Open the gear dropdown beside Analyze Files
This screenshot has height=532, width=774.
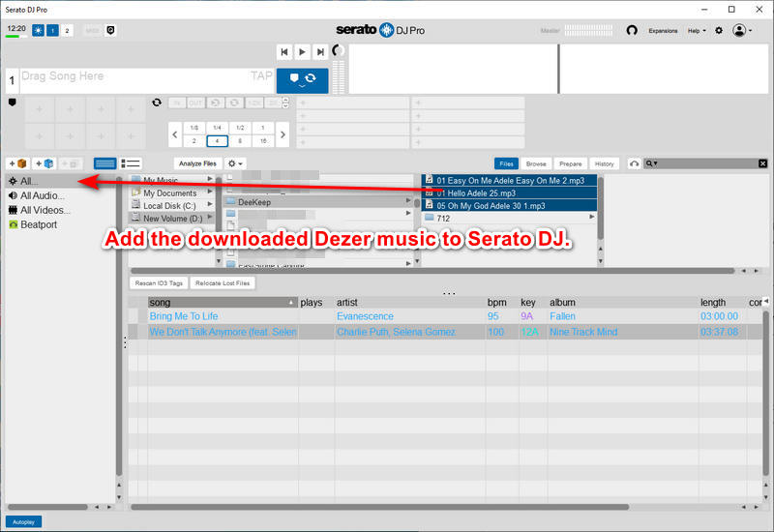tap(235, 163)
